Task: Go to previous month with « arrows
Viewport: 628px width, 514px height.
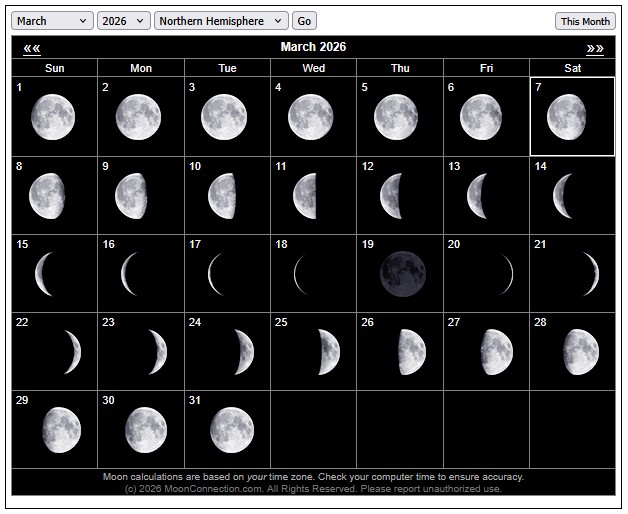Action: 32,48
